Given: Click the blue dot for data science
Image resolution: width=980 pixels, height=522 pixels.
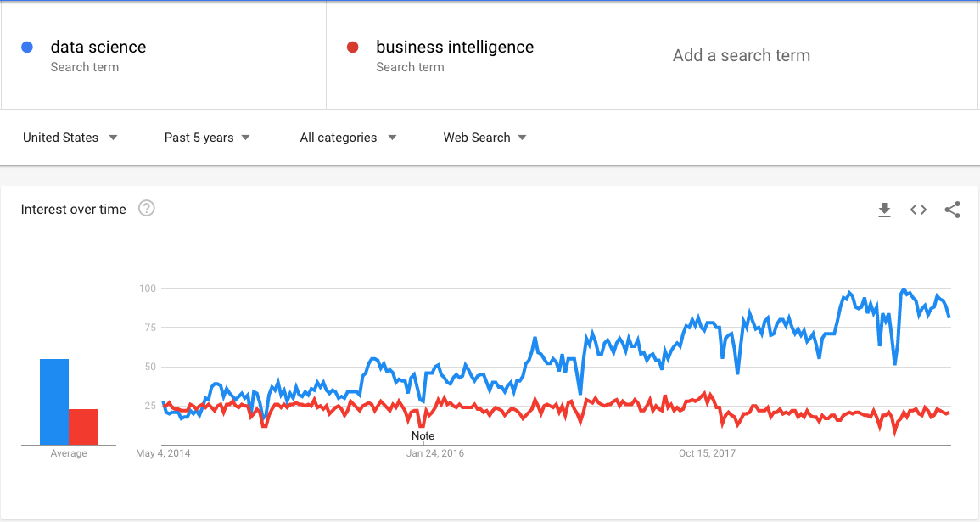Looking at the screenshot, I should click(x=27, y=47).
